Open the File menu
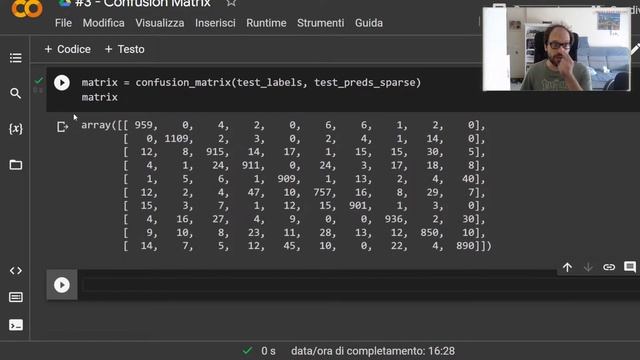Viewport: 640px width, 360px height. (x=63, y=23)
